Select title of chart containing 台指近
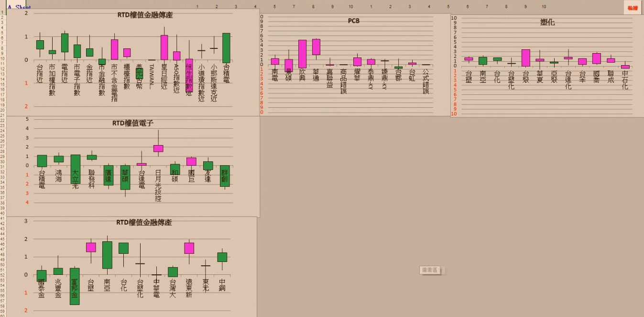The height and width of the screenshot is (317, 644). click(145, 15)
